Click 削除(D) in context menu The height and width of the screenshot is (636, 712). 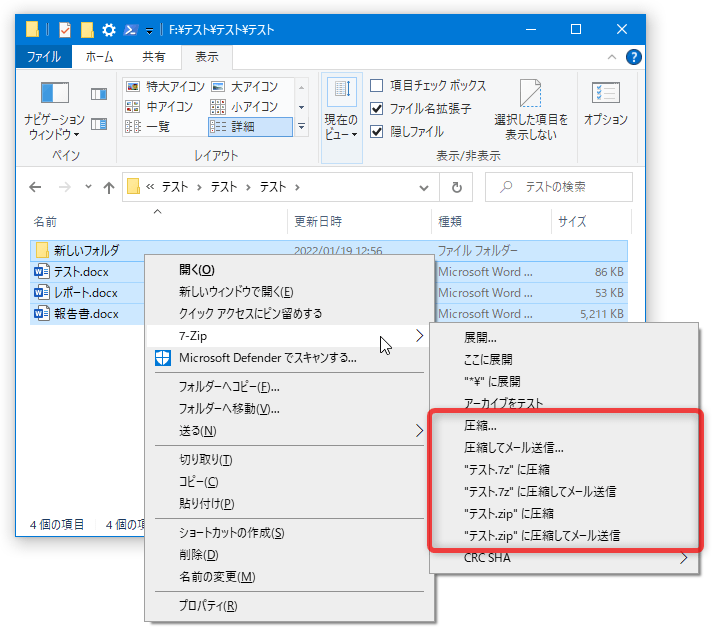click(x=289, y=555)
